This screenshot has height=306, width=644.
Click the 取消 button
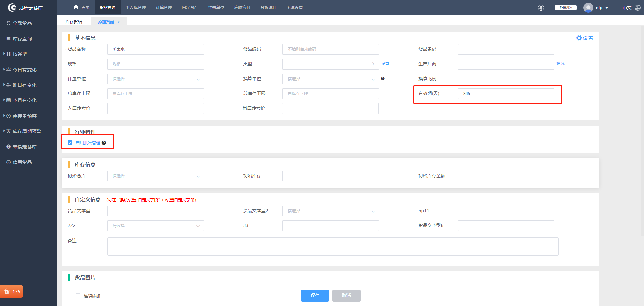(346, 296)
